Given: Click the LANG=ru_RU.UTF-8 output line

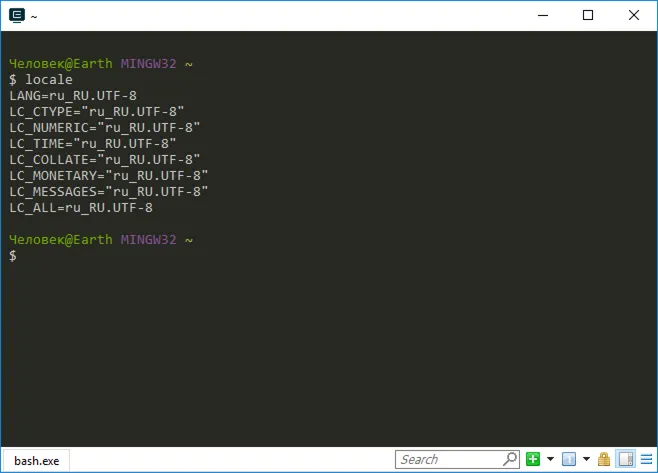Looking at the screenshot, I should pos(73,95).
